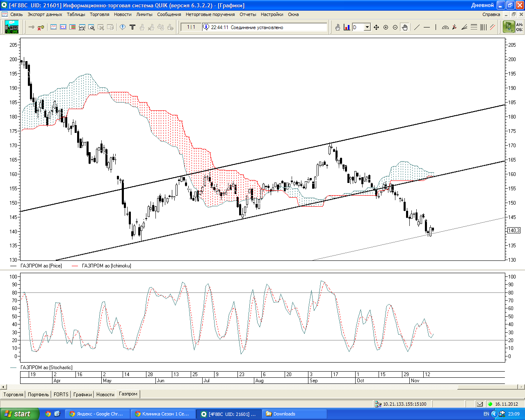Open the Торговля menu
Image resolution: width=525 pixels, height=420 pixels.
pyautogui.click(x=100, y=14)
